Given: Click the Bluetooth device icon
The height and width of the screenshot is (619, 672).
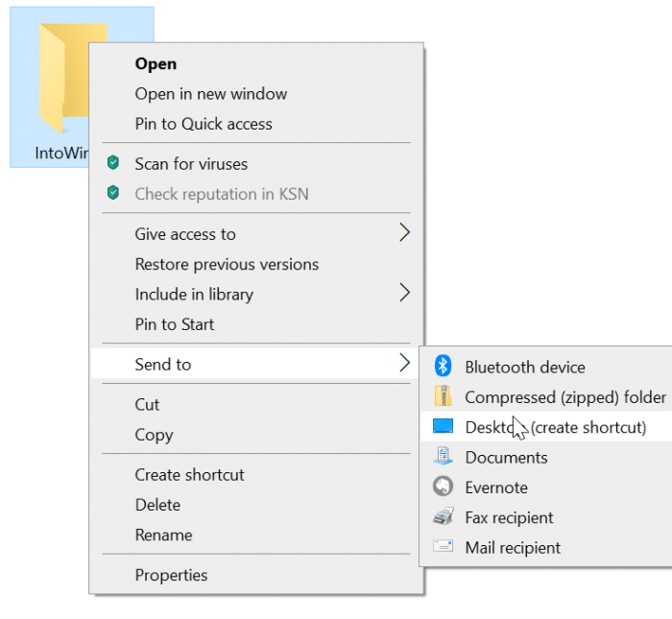Looking at the screenshot, I should (x=443, y=367).
